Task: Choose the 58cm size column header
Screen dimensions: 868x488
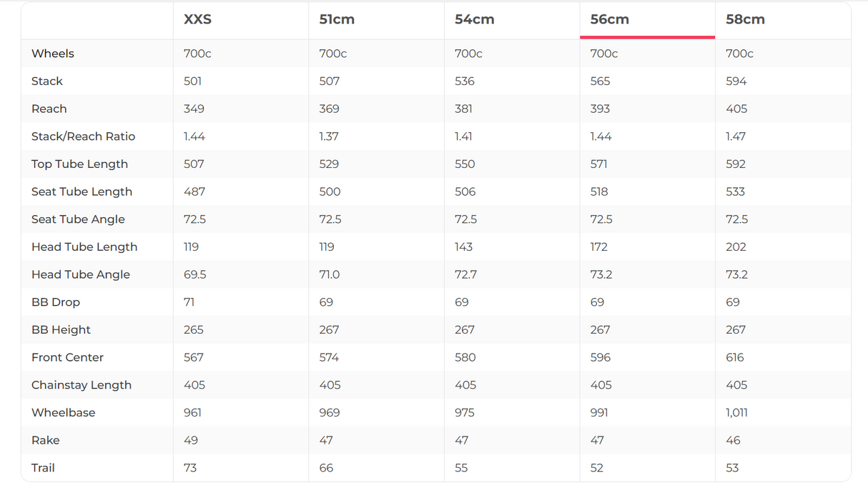Action: [745, 20]
